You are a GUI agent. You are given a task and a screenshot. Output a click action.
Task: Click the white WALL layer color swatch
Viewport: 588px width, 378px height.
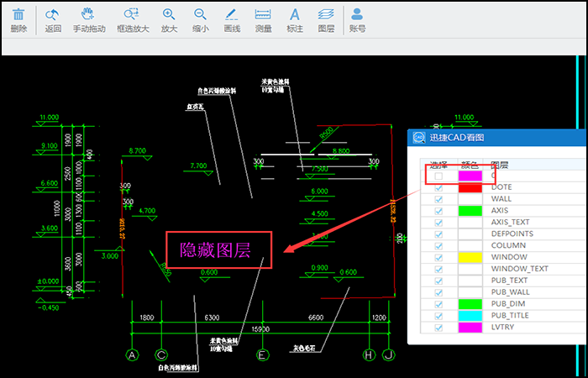pos(470,199)
